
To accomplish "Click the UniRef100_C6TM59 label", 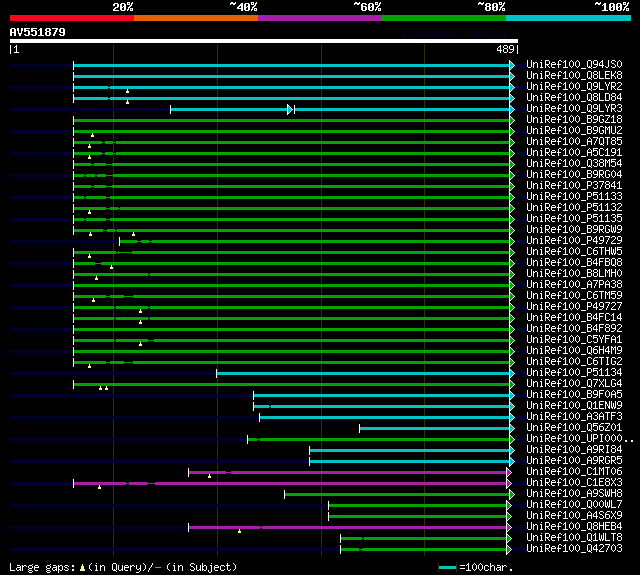I will (x=574, y=296).
